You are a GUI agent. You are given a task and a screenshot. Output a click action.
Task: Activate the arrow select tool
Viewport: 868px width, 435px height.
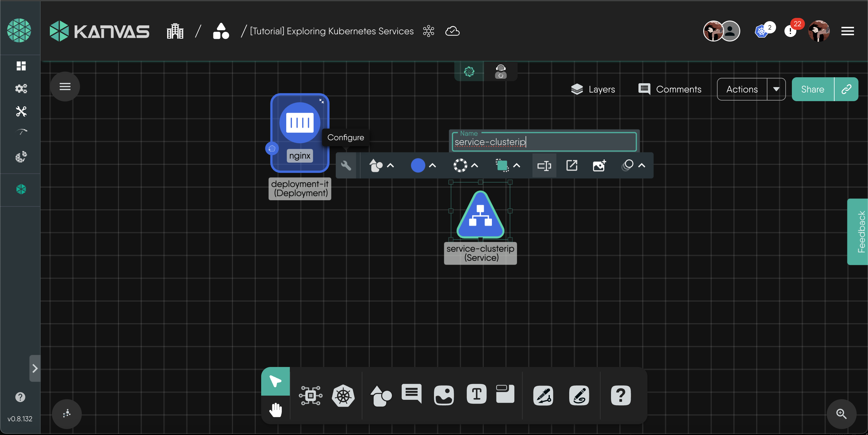point(275,381)
